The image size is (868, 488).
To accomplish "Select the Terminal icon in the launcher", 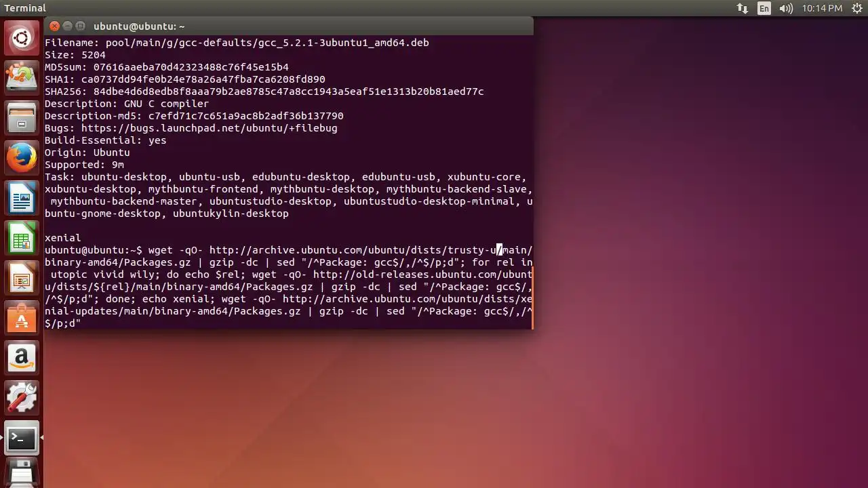I will click(x=22, y=439).
